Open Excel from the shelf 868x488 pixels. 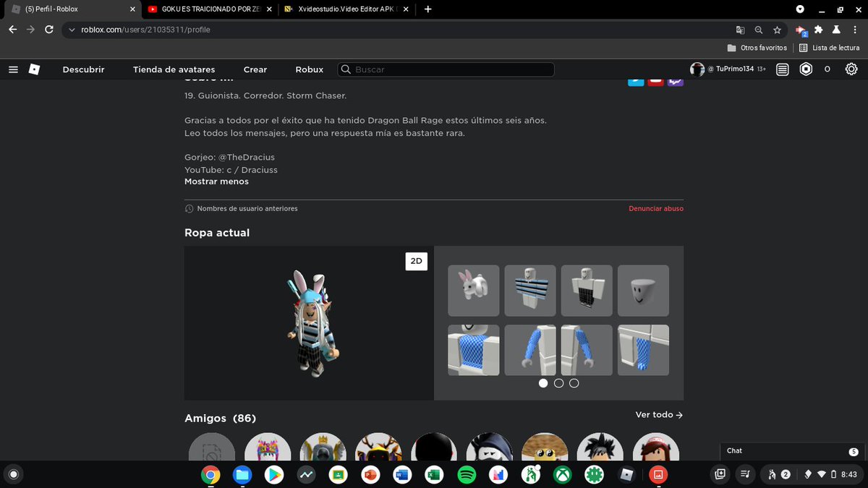[x=434, y=475]
